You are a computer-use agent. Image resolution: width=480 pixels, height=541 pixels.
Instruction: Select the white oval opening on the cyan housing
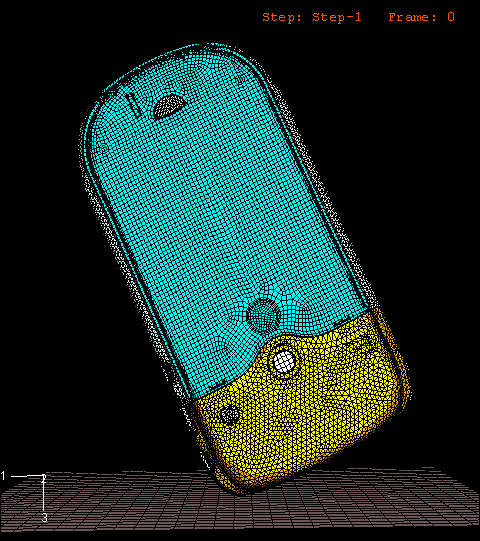[x=169, y=105]
